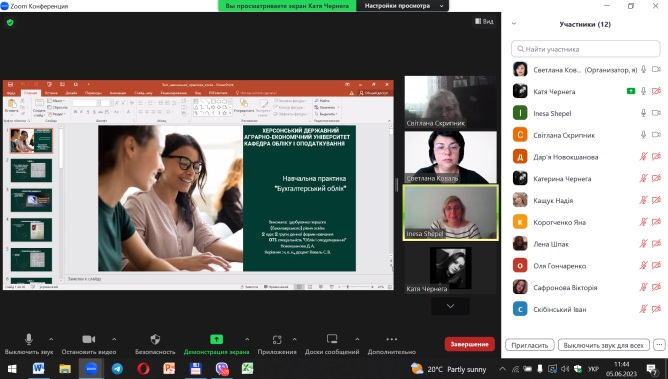The height and width of the screenshot is (379, 668).
Task: Click the Завершение end meeting button
Action: [469, 344]
